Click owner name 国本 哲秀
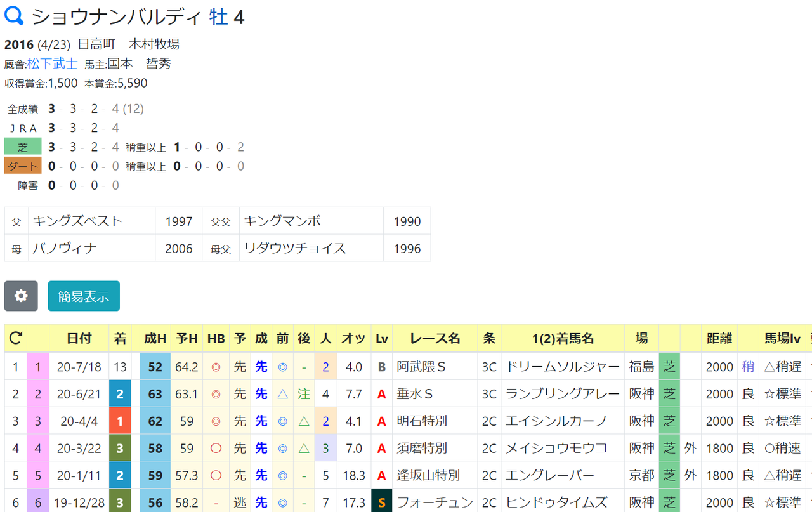 (139, 63)
